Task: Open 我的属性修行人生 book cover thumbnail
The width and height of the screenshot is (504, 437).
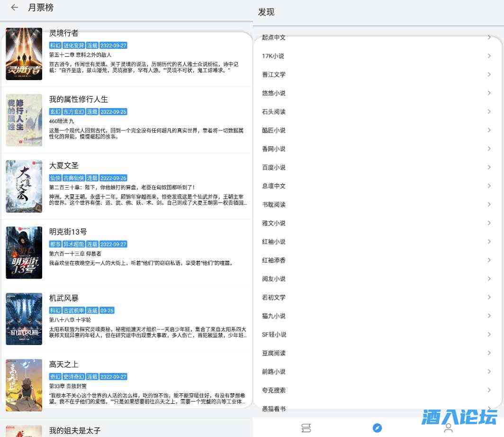Action: pos(24,120)
